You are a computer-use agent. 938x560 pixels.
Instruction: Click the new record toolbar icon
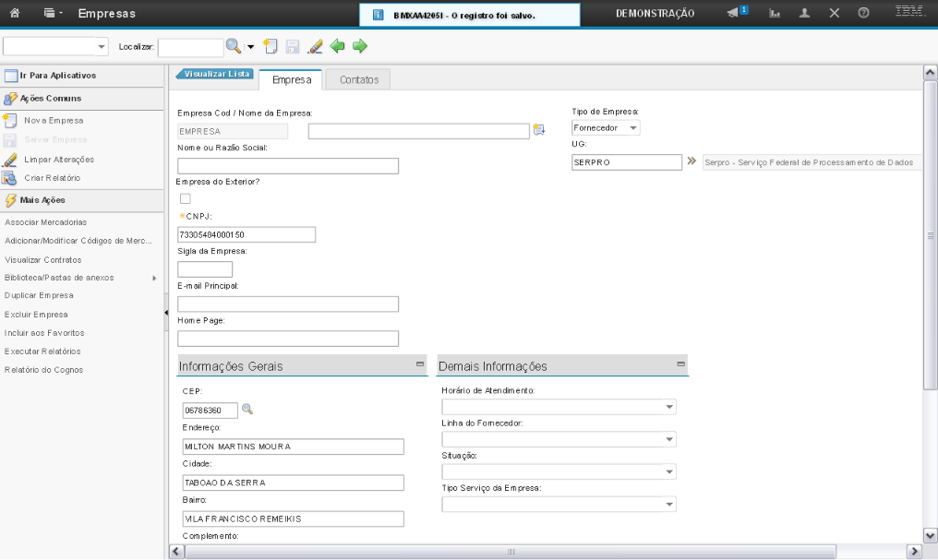[x=270, y=46]
